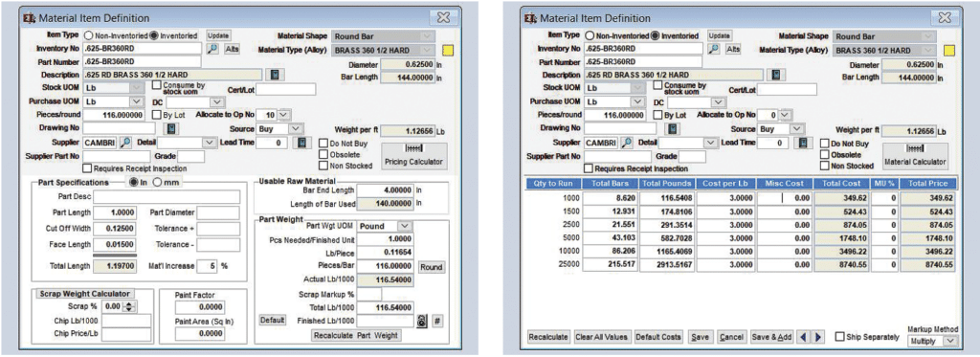The width and height of the screenshot is (980, 357).
Task: Click Update button in left window
Action: coord(218,35)
